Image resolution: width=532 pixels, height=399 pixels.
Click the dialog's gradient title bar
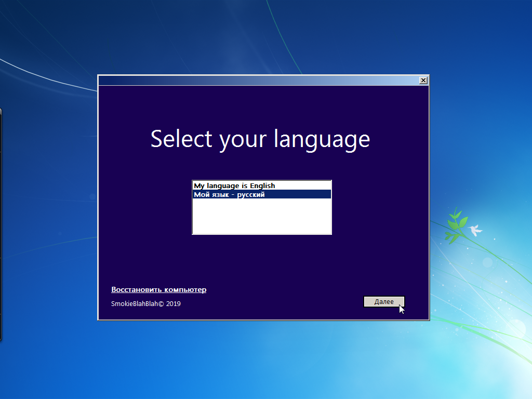[x=258, y=81]
